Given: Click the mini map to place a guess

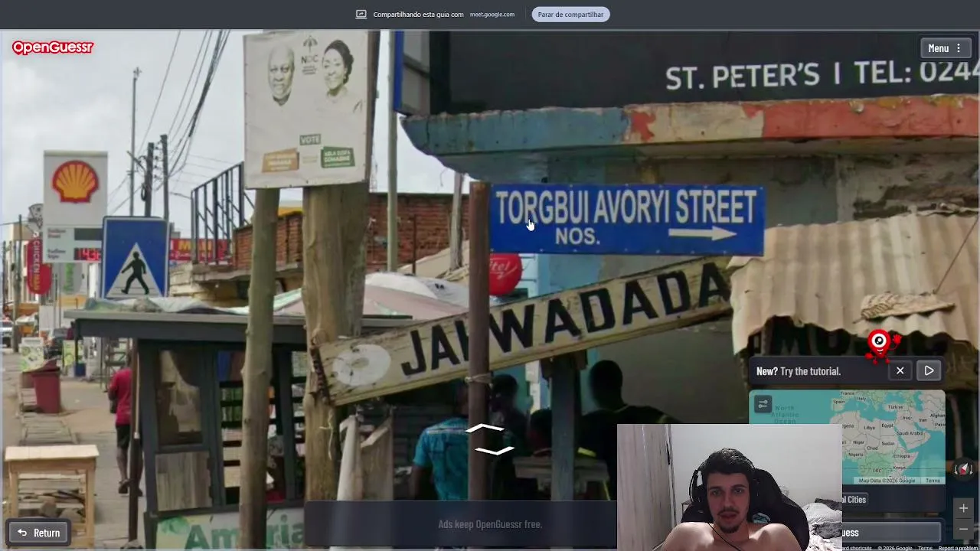Looking at the screenshot, I should [x=893, y=436].
